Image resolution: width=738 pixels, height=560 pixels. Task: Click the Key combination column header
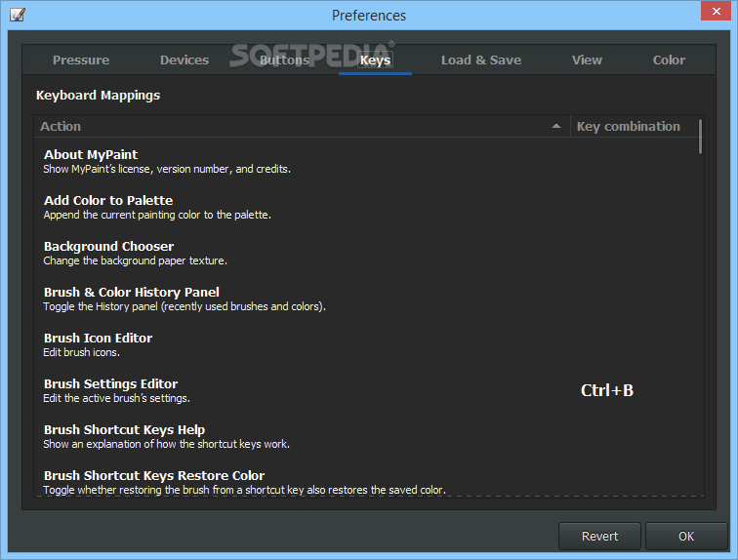pos(634,127)
